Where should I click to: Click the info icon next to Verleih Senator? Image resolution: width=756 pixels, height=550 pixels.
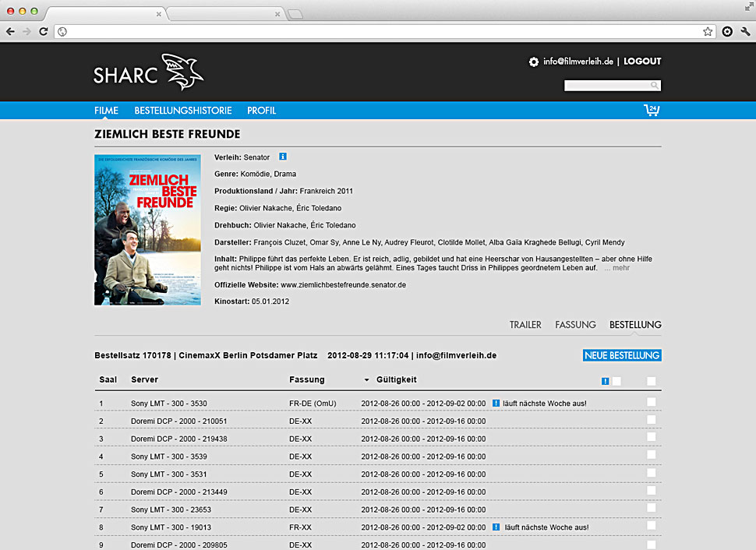[x=283, y=157]
